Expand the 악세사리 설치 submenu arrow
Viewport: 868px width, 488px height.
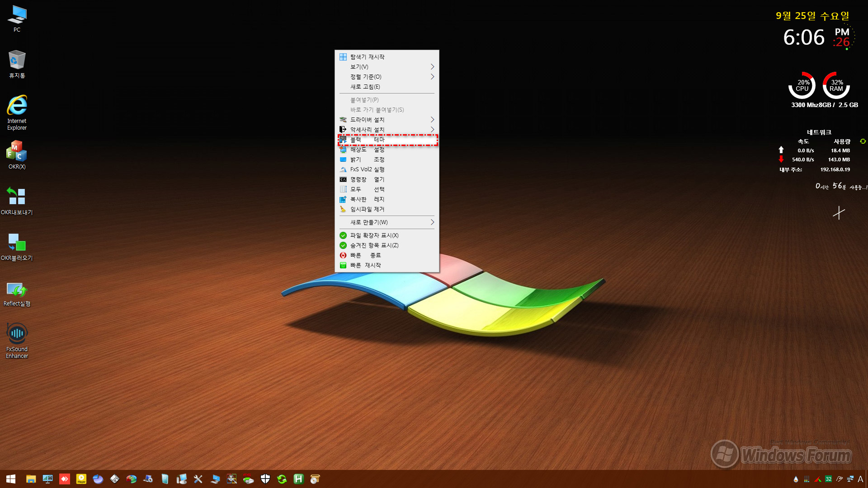432,130
